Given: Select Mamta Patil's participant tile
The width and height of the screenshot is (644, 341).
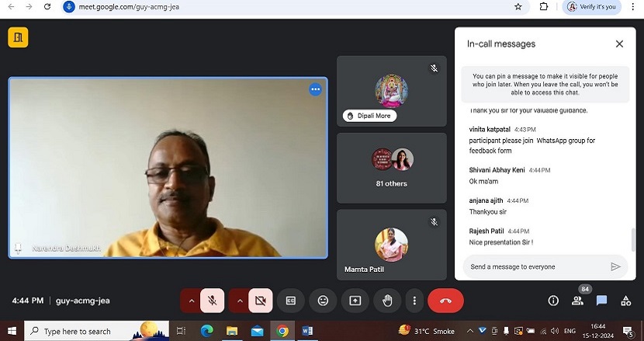Looking at the screenshot, I should tap(391, 245).
